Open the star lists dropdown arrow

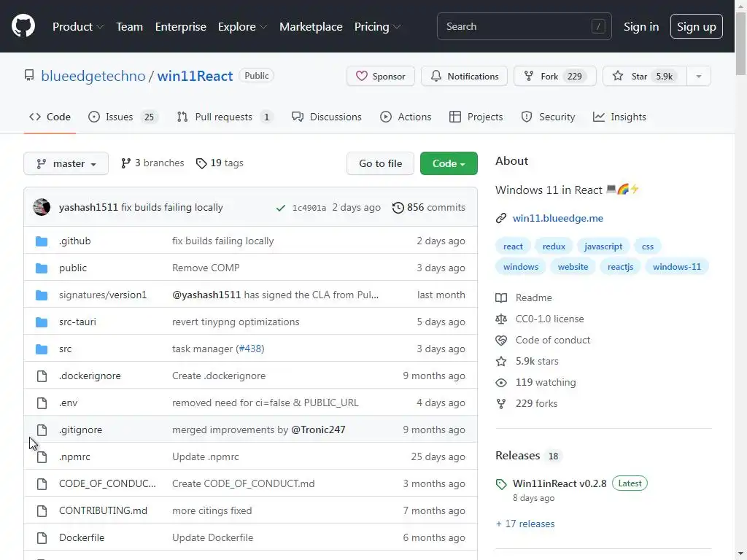click(x=699, y=76)
